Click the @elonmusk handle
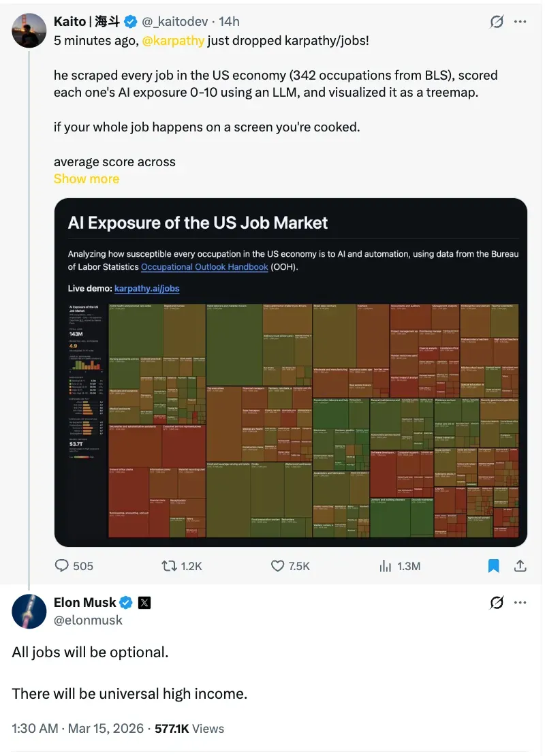 coord(89,620)
